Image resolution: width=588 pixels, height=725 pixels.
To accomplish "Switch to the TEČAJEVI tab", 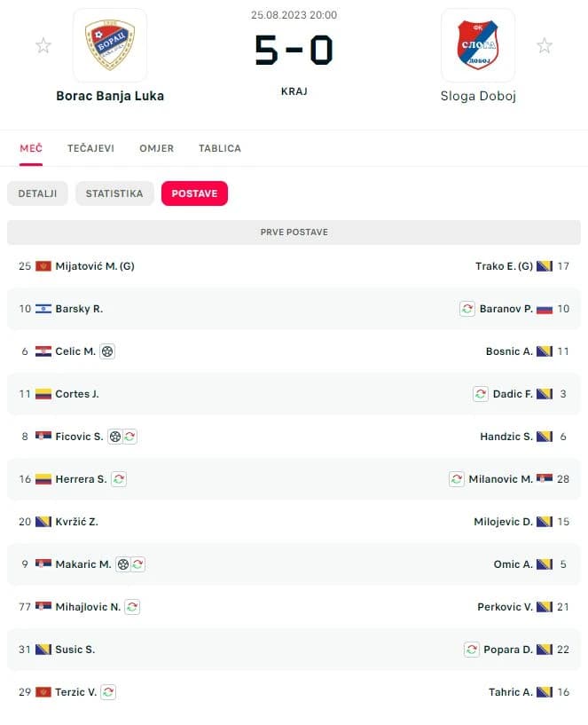I will point(90,148).
